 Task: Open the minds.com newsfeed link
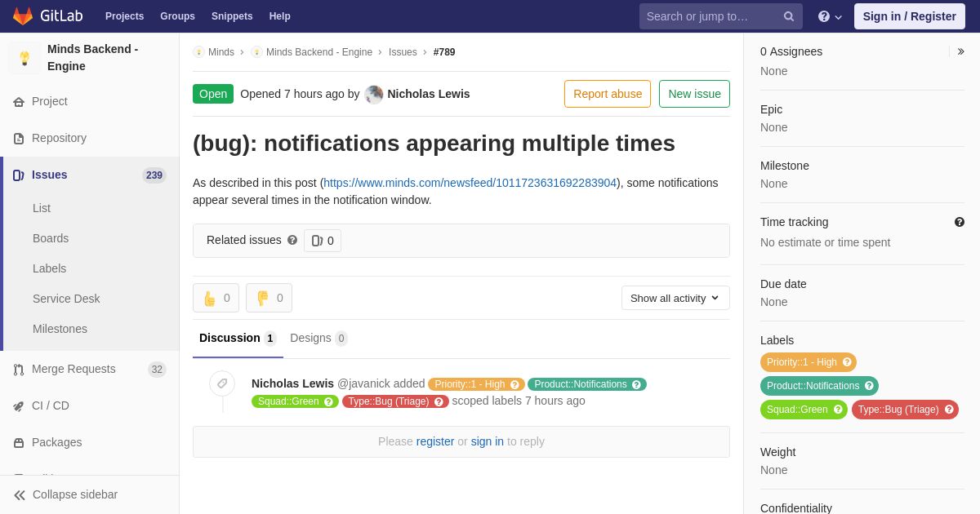(470, 183)
